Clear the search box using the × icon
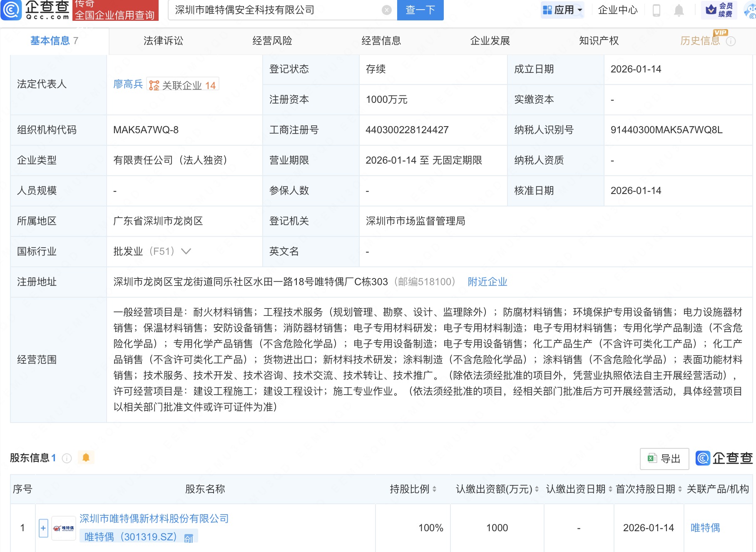The image size is (756, 552). (x=386, y=10)
